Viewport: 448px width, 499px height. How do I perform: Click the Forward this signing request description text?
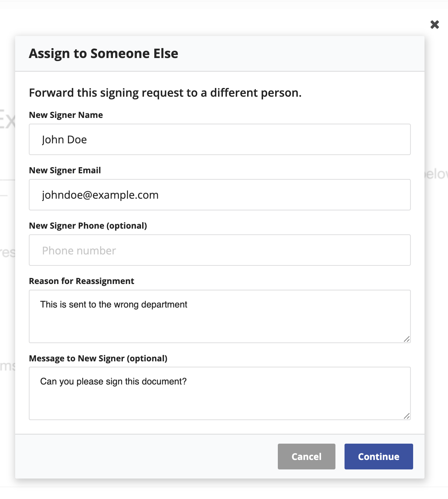[x=165, y=93]
